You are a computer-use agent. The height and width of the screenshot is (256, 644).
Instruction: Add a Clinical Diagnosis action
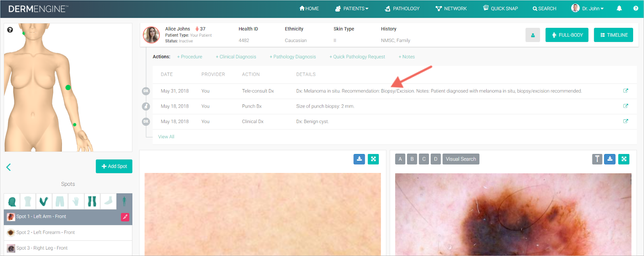[x=236, y=57]
